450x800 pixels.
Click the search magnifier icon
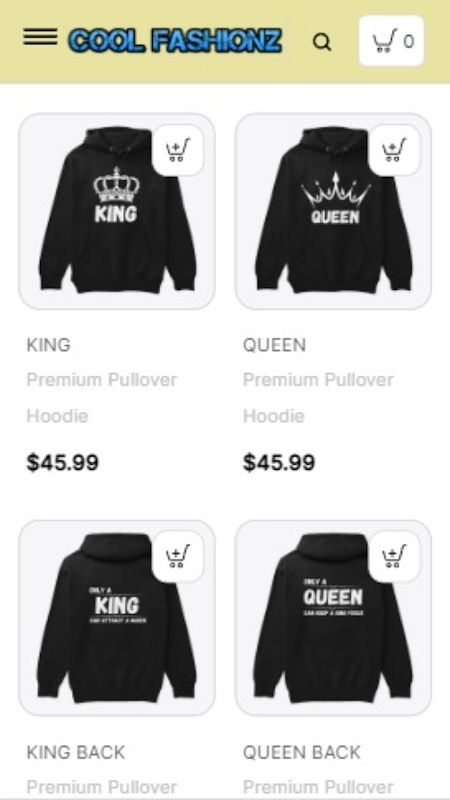click(322, 42)
